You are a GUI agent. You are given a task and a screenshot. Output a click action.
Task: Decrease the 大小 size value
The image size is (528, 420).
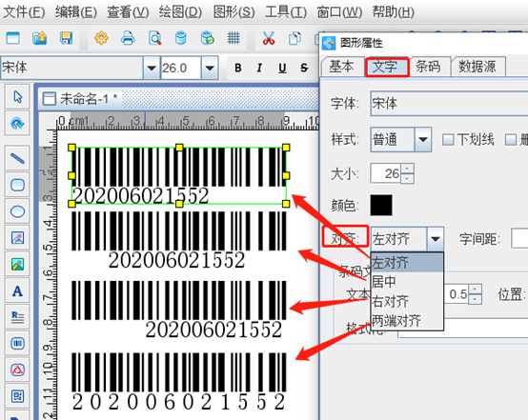[x=407, y=178]
